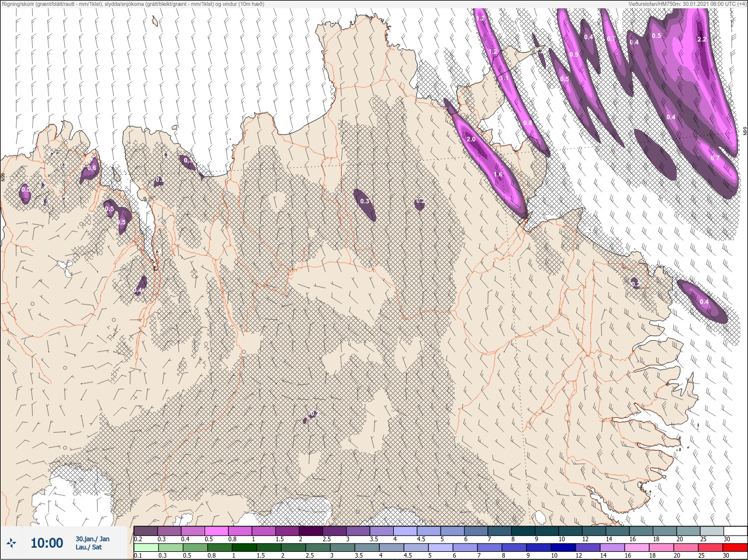Click the 0.6 value on the western patch
748x560 pixels.
pyautogui.click(x=92, y=168)
